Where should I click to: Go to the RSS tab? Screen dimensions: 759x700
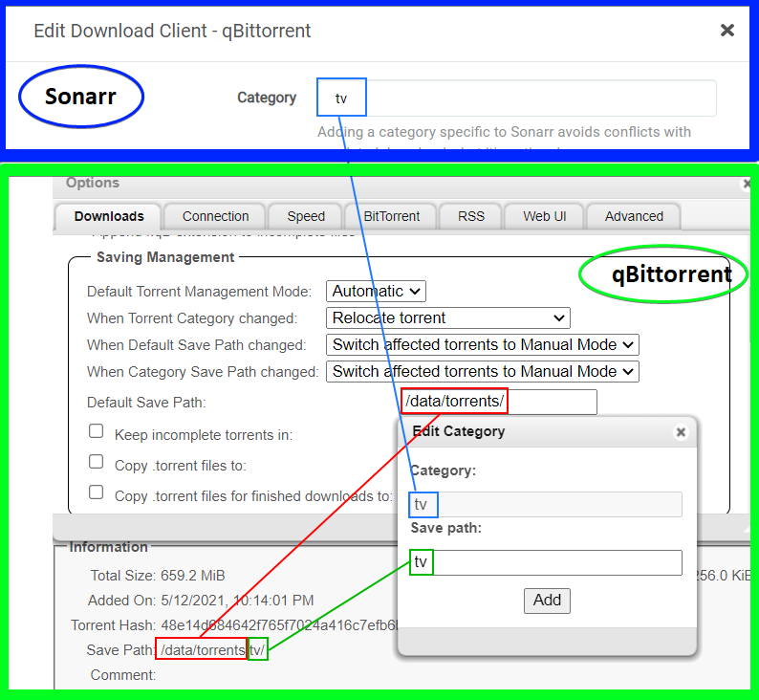[471, 216]
